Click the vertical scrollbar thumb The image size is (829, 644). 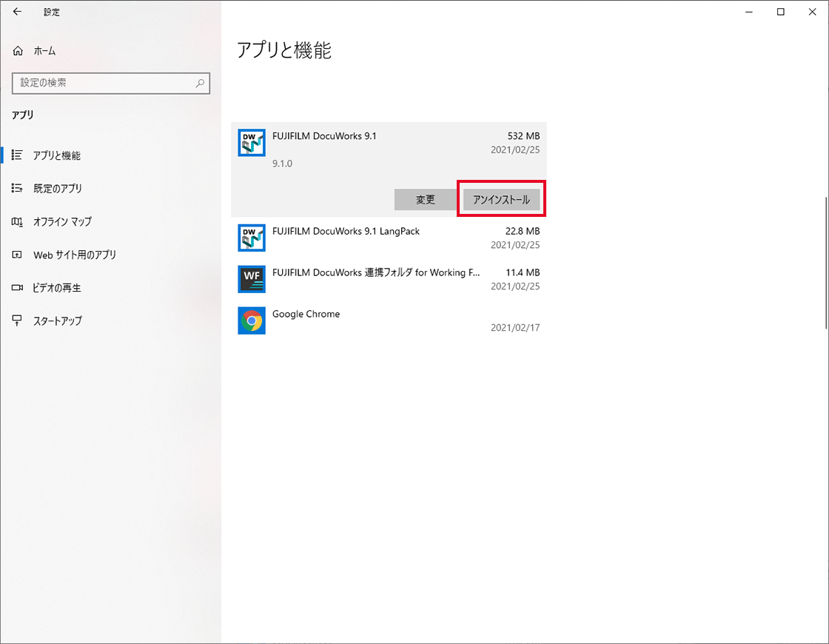point(826,263)
